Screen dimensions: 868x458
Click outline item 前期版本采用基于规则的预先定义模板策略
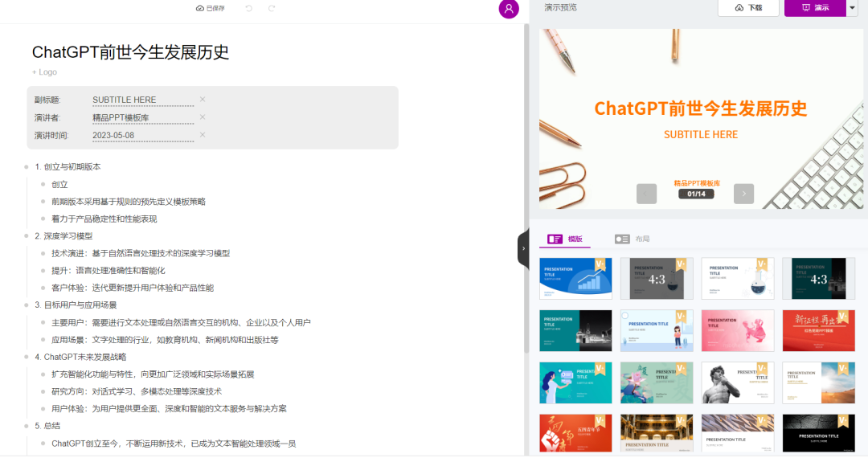pos(129,202)
